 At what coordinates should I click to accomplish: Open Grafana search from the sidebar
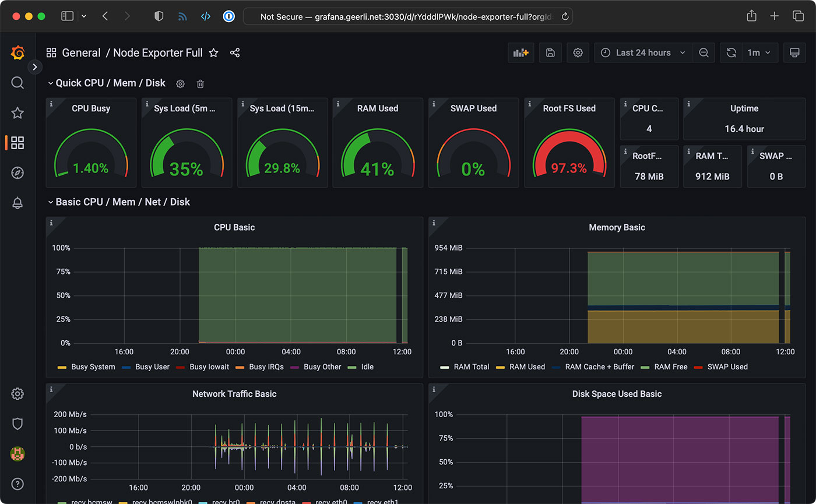tap(17, 83)
